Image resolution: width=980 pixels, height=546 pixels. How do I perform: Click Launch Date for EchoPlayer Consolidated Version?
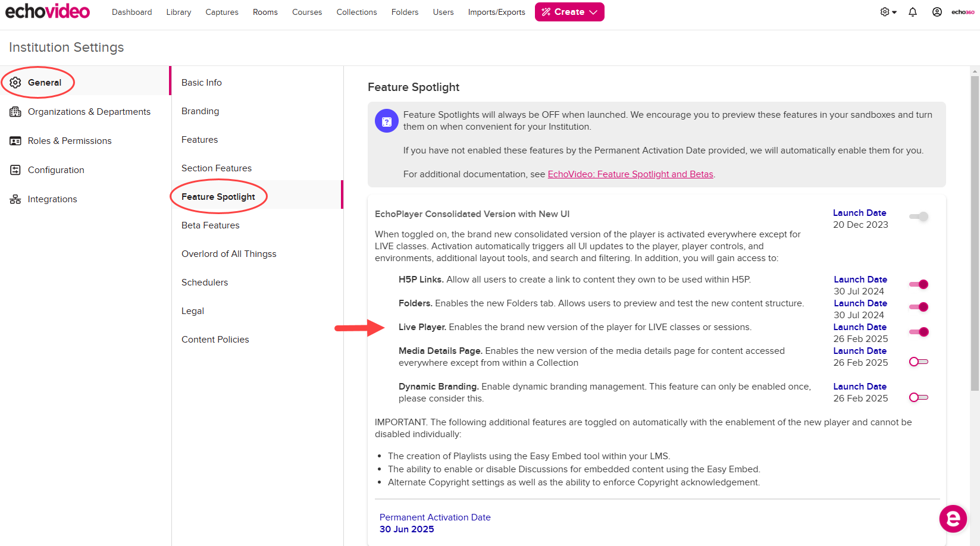859,213
